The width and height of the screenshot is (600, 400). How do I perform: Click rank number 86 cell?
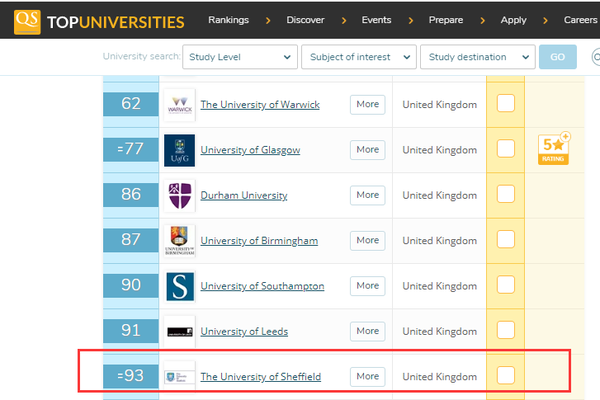(x=131, y=194)
